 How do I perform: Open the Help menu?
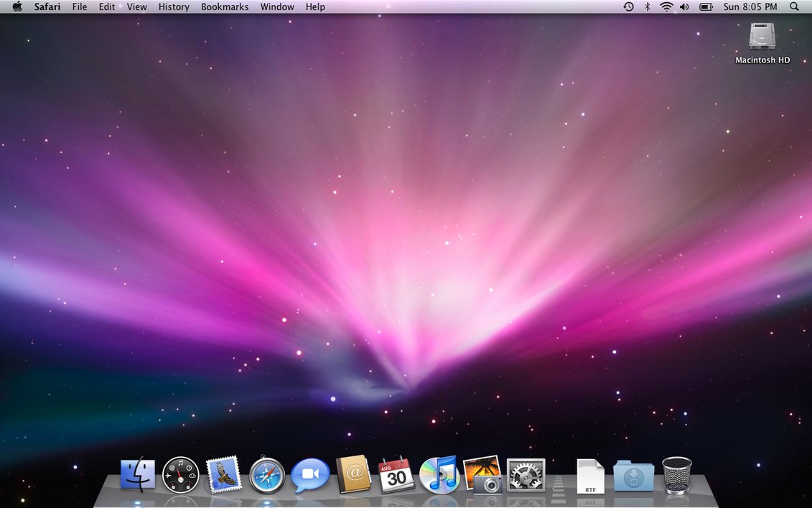[x=315, y=6]
